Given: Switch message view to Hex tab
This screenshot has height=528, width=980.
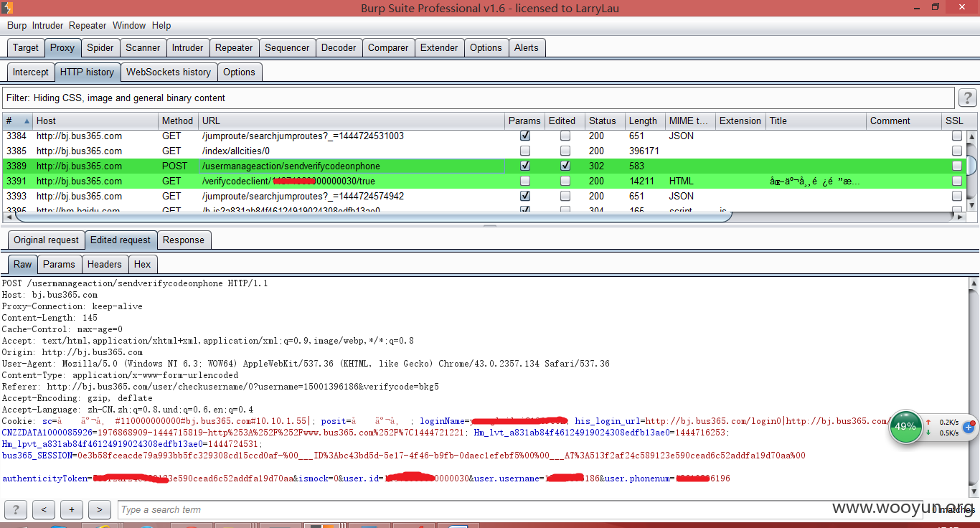Looking at the screenshot, I should 143,264.
